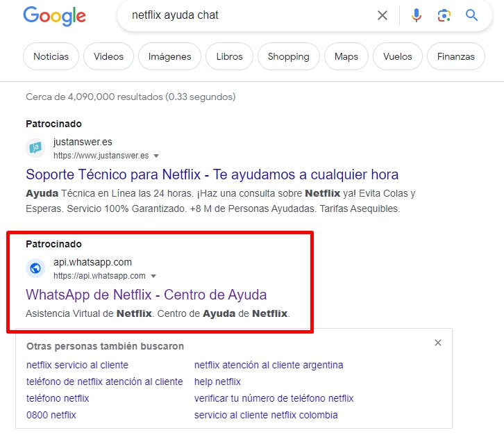The image size is (504, 442).
Task: Open 'WhatsApp de Netflix - Centro de Ayuda' link
Action: [146, 295]
